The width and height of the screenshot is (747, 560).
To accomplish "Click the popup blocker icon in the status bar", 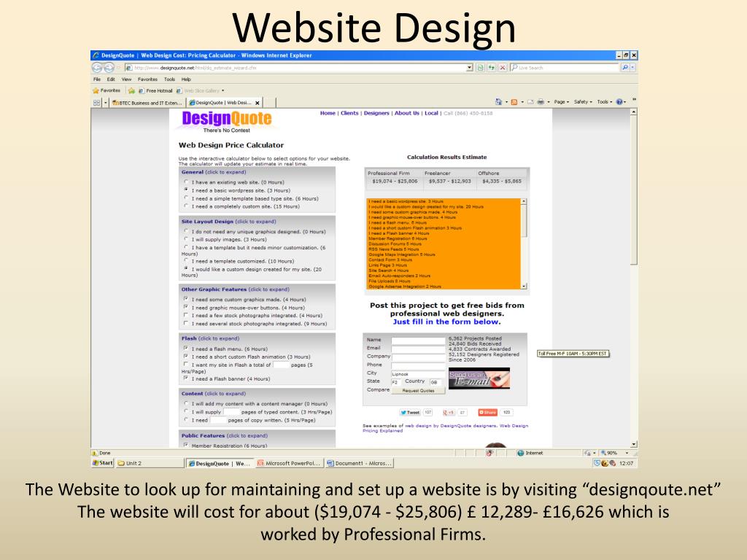I will point(489,453).
